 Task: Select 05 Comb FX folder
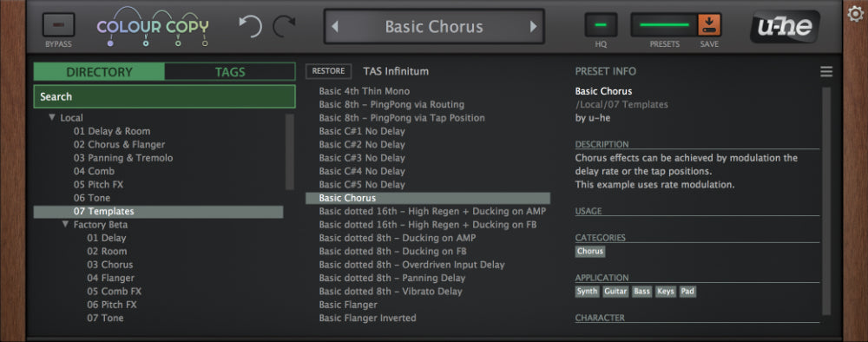tap(114, 291)
